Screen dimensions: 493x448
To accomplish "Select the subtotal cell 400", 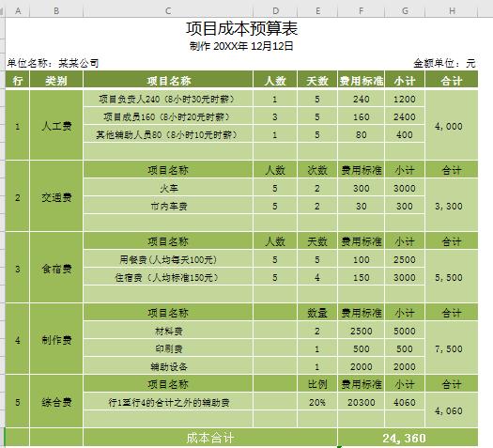I will point(405,134).
